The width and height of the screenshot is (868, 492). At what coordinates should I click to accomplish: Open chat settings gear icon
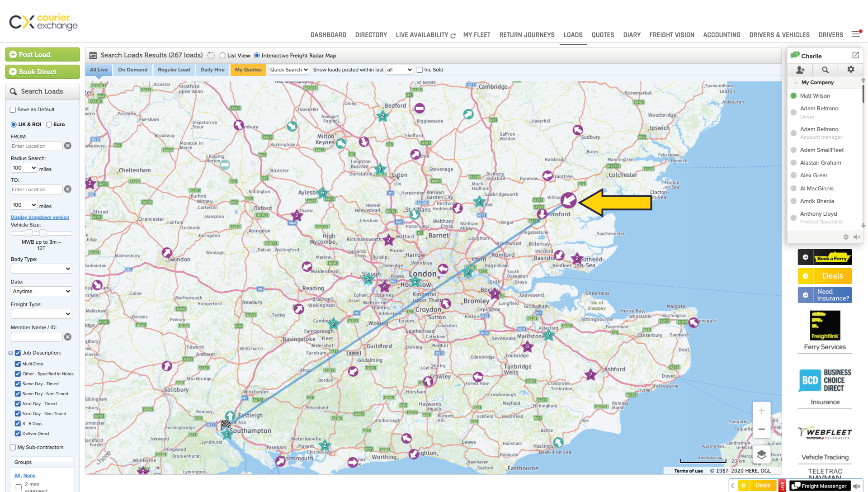[x=850, y=69]
